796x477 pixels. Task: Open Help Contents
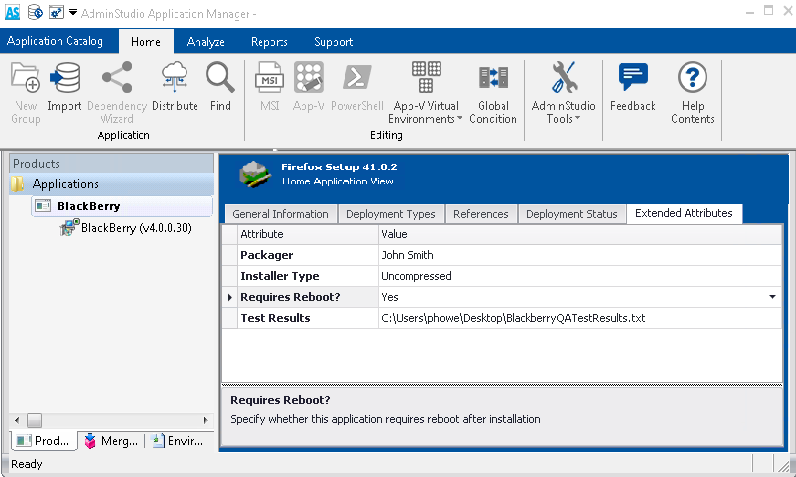[692, 91]
